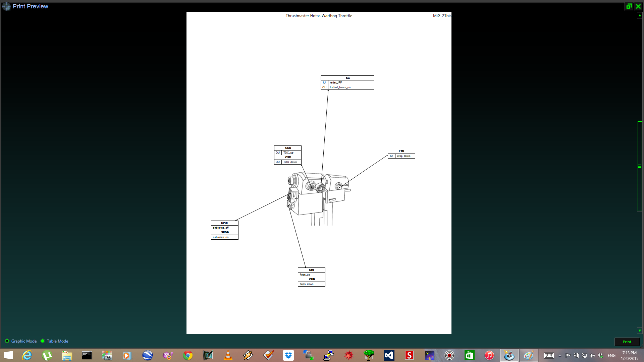Click the vertical scrollbar thumb
The height and width of the screenshot is (362, 644).
pyautogui.click(x=640, y=166)
